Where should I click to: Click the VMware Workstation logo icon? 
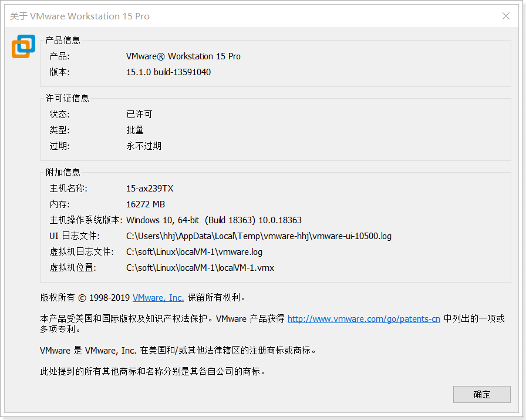23,46
